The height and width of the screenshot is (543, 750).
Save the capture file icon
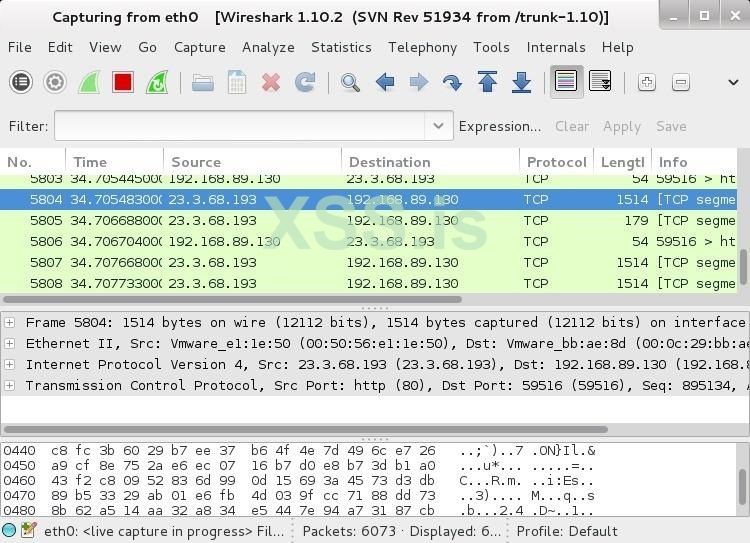pyautogui.click(x=237, y=82)
